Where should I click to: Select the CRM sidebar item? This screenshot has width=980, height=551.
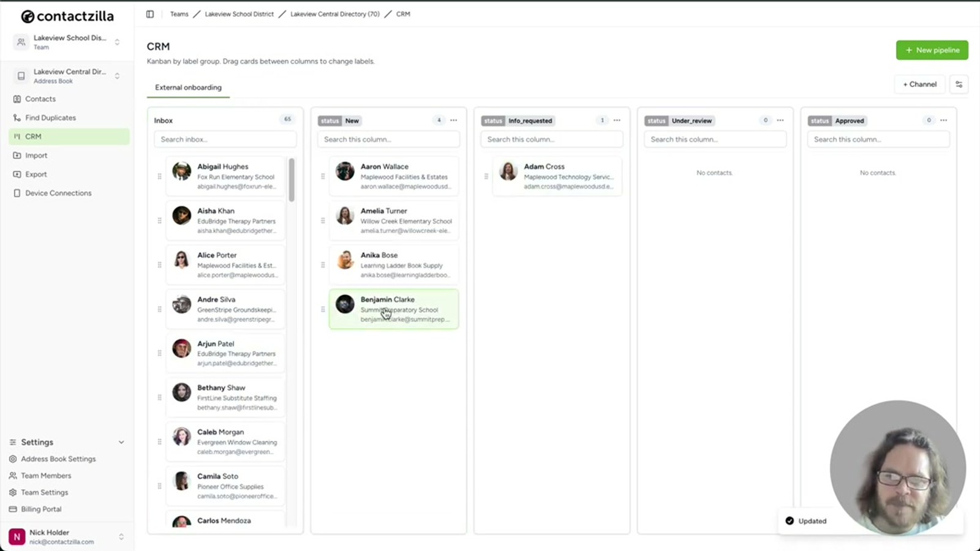pos(69,137)
